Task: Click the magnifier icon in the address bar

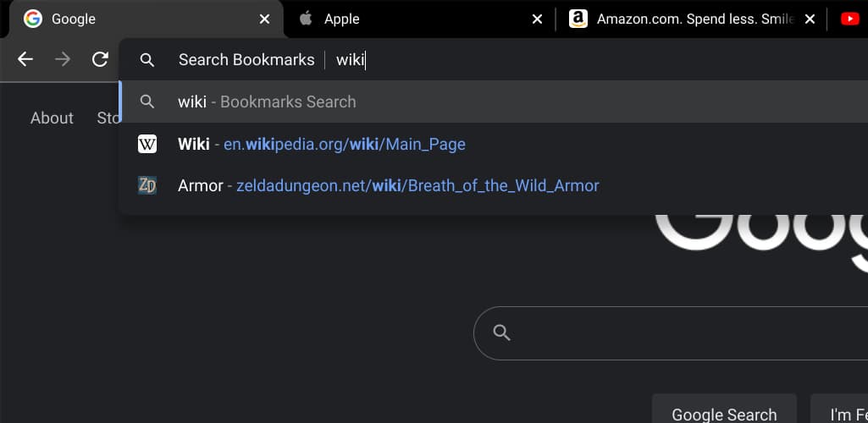Action: tap(147, 60)
